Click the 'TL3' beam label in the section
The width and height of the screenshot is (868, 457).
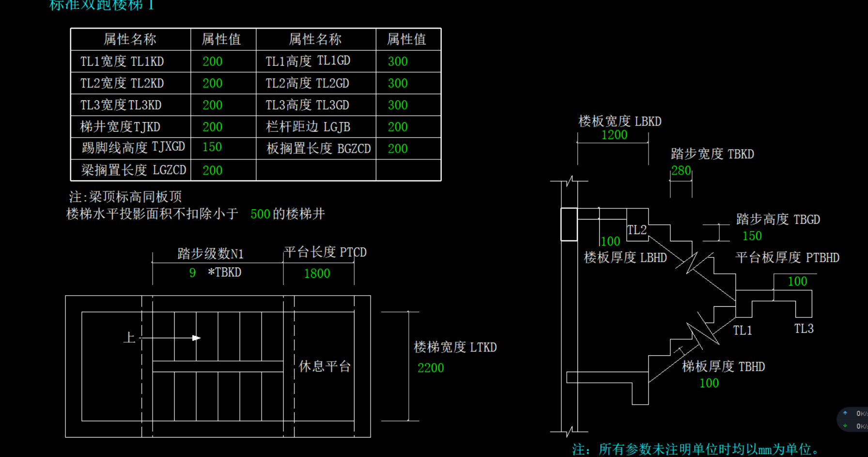pos(804,329)
